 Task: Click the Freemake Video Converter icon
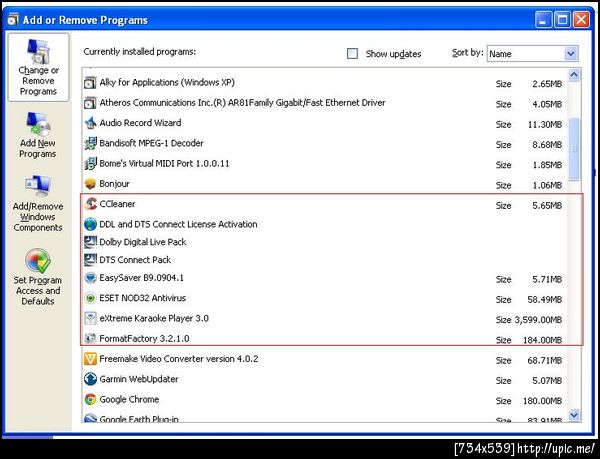(x=90, y=359)
